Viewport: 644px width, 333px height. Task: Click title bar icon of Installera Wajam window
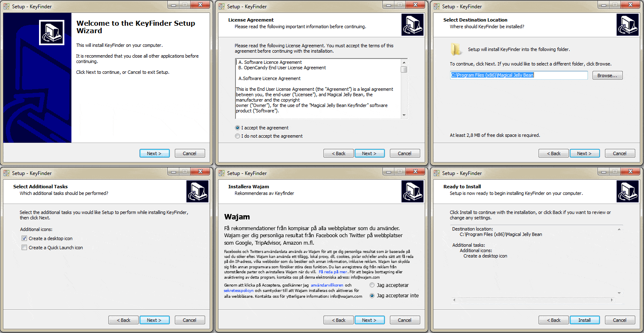(222, 173)
